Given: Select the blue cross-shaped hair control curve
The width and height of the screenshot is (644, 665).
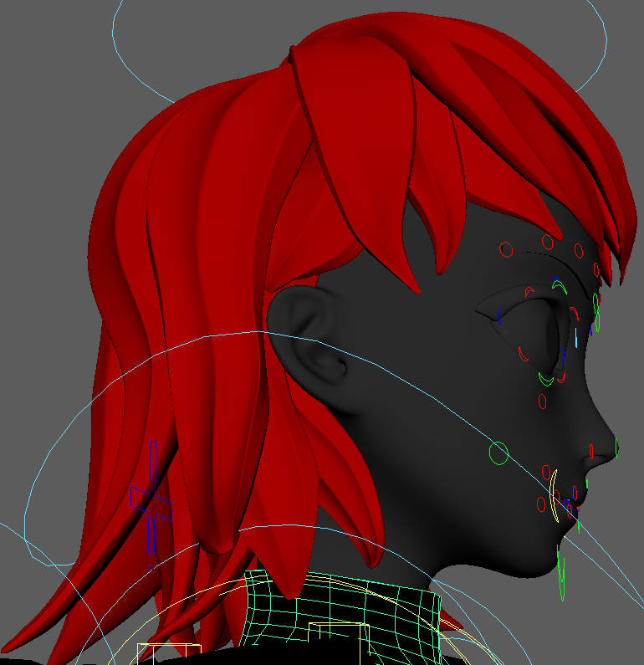Looking at the screenshot, I should [151, 504].
